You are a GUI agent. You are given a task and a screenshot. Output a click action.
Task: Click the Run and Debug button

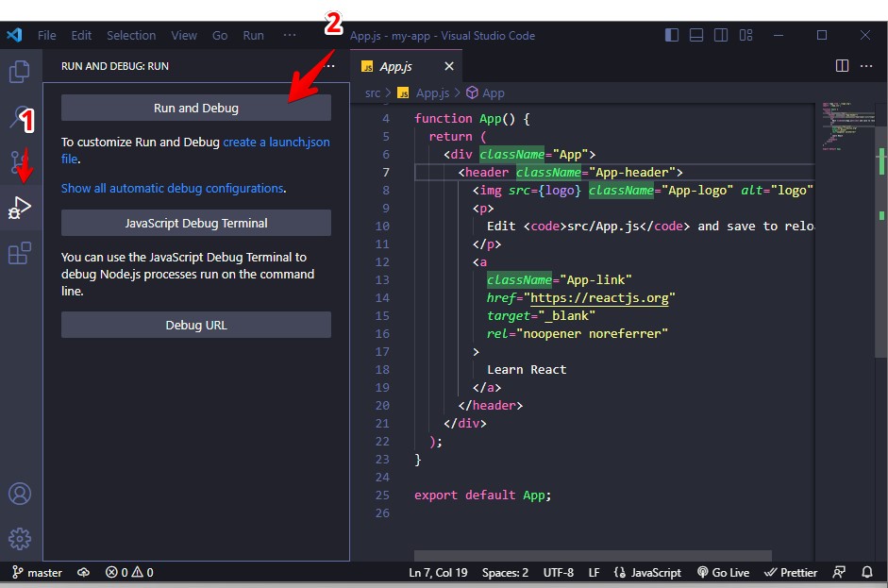[x=196, y=108]
